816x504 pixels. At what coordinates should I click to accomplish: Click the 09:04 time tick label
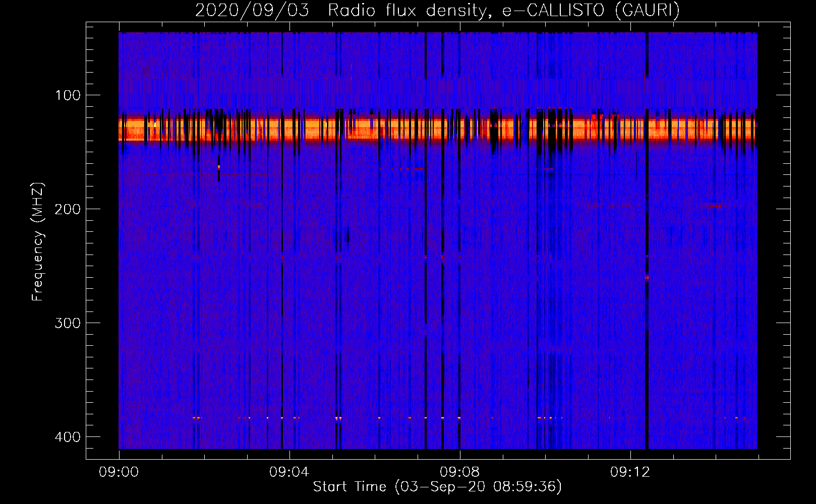[x=289, y=472]
